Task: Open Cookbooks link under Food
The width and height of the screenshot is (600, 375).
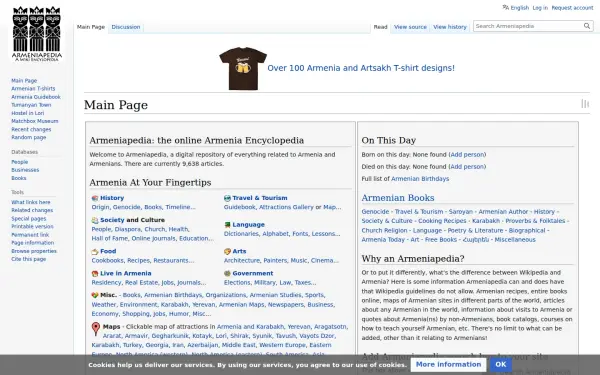Action: pos(108,261)
